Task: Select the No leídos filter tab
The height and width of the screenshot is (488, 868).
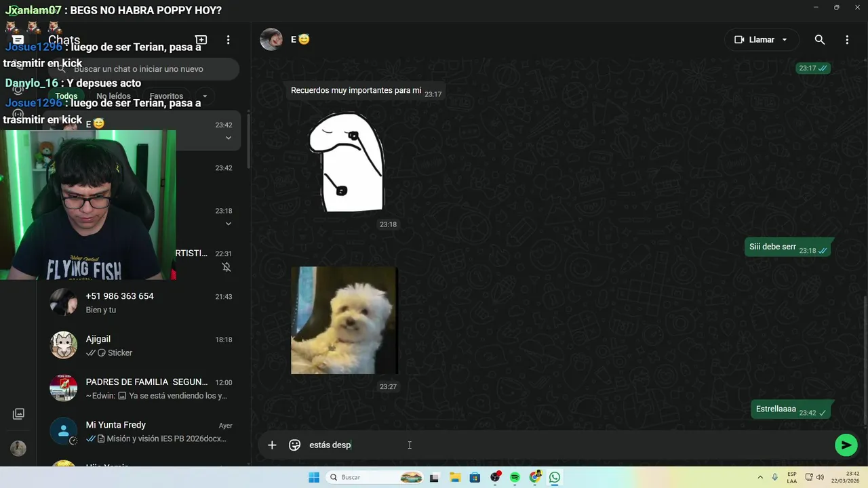Action: 113,96
